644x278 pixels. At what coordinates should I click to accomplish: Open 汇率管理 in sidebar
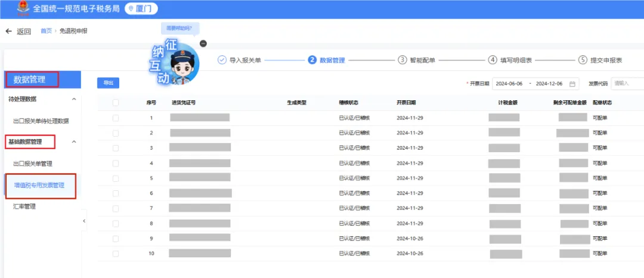(x=24, y=206)
